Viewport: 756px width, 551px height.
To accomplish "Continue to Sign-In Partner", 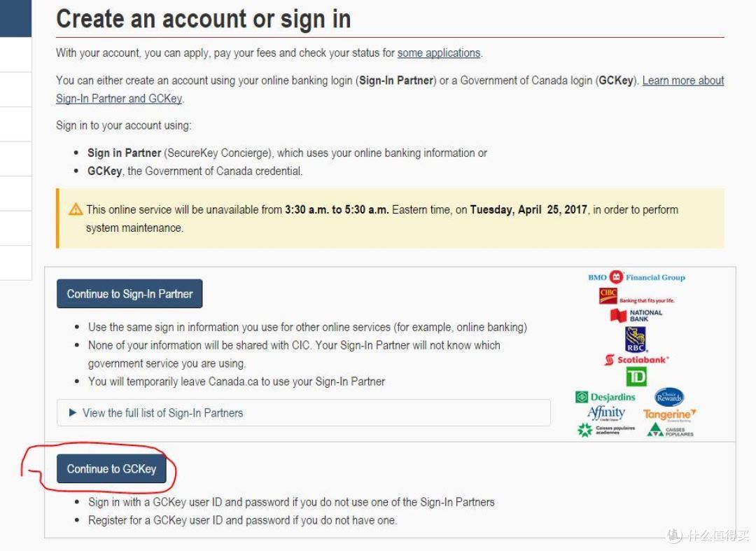I will [x=129, y=293].
